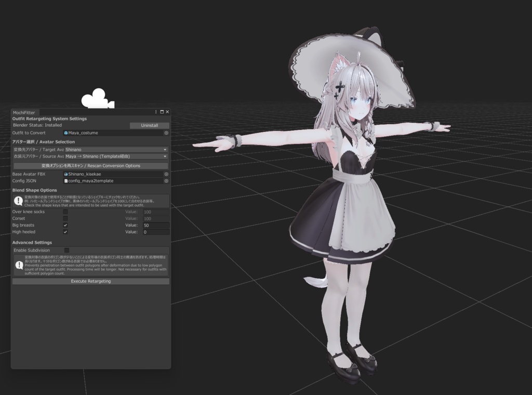This screenshot has height=395, width=532.
Task: Open the Source Avatar dropdown Maya → Shinano
Action: (116, 156)
